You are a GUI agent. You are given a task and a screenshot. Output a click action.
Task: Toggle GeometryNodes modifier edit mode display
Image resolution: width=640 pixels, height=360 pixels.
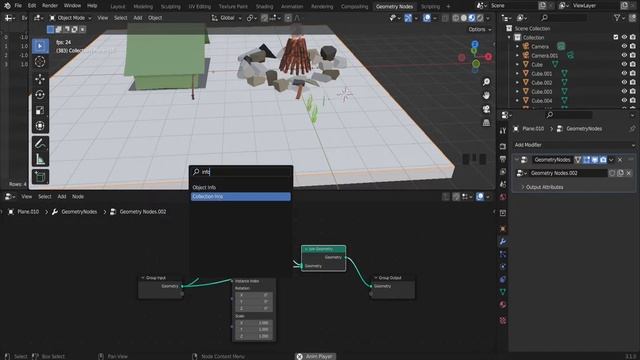pyautogui.click(x=587, y=160)
